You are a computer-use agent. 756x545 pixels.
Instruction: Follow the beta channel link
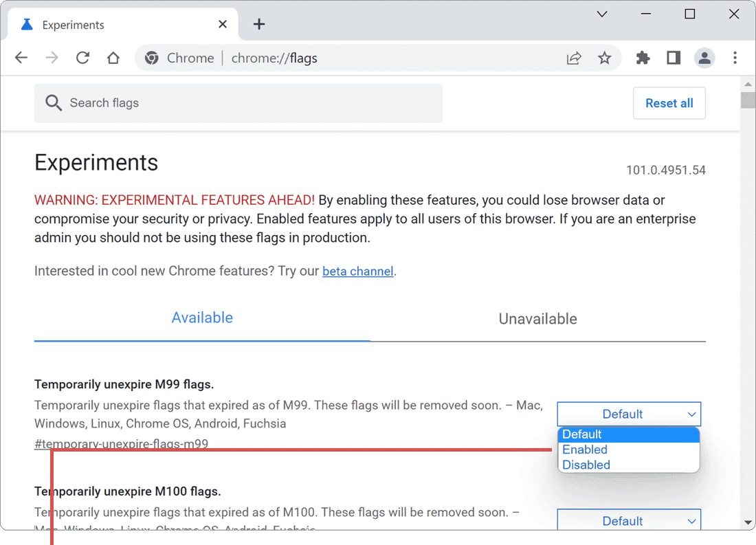(358, 271)
